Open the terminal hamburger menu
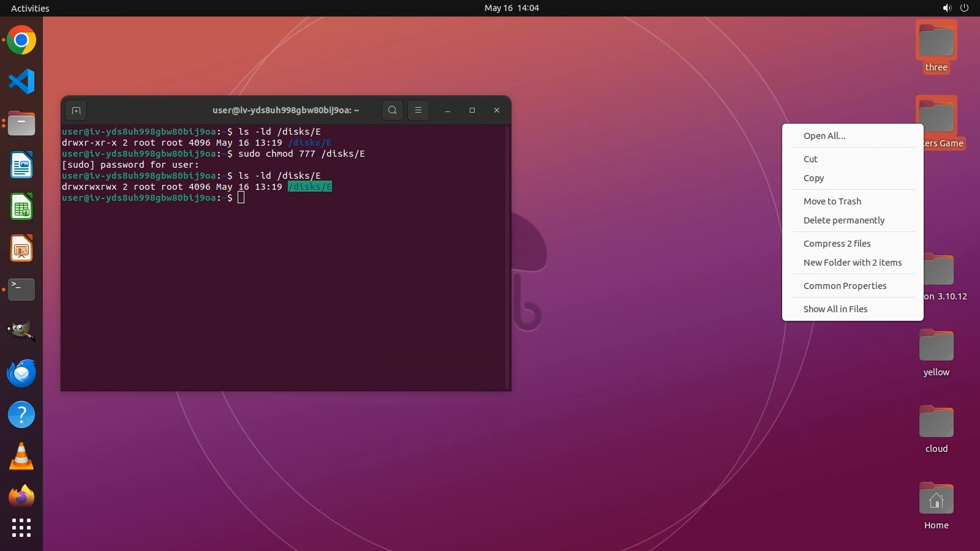 (x=418, y=110)
